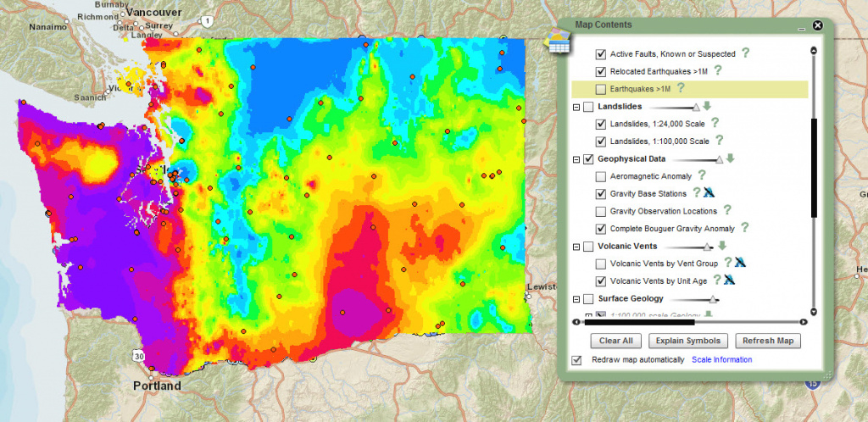This screenshot has width=868, height=422.
Task: Click green down arrow next to Landslides
Action: pos(706,107)
